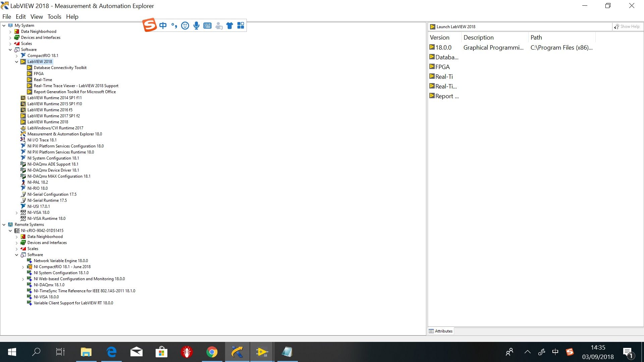Open the Windows Start menu
The height and width of the screenshot is (362, 644).
tap(12, 352)
